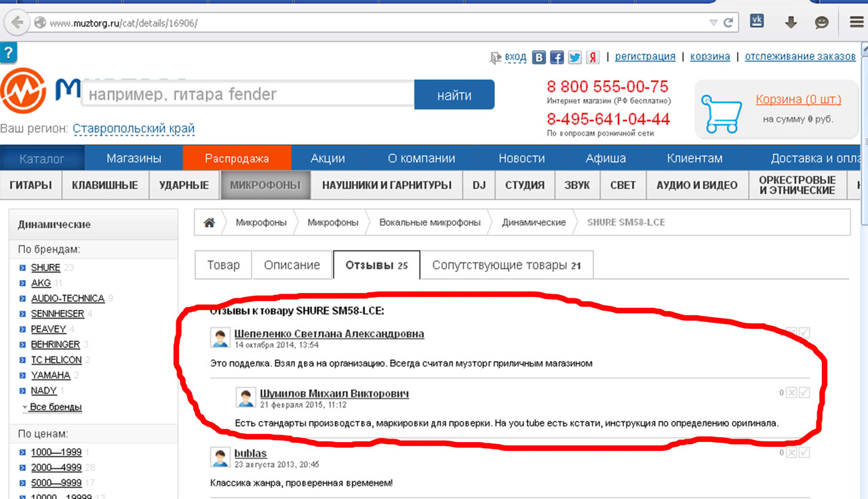This screenshot has height=499, width=868.
Task: Select the НАУШНИКИ И ГАРНИТУРЫ category
Action: point(387,185)
